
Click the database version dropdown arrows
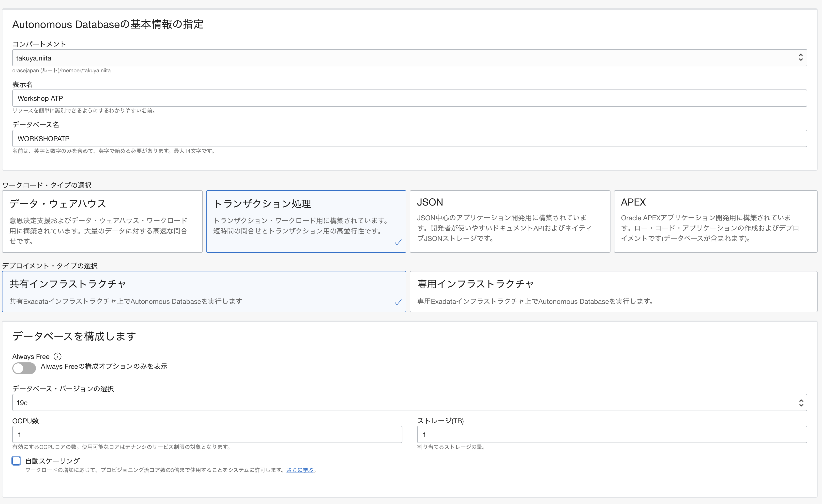click(801, 403)
